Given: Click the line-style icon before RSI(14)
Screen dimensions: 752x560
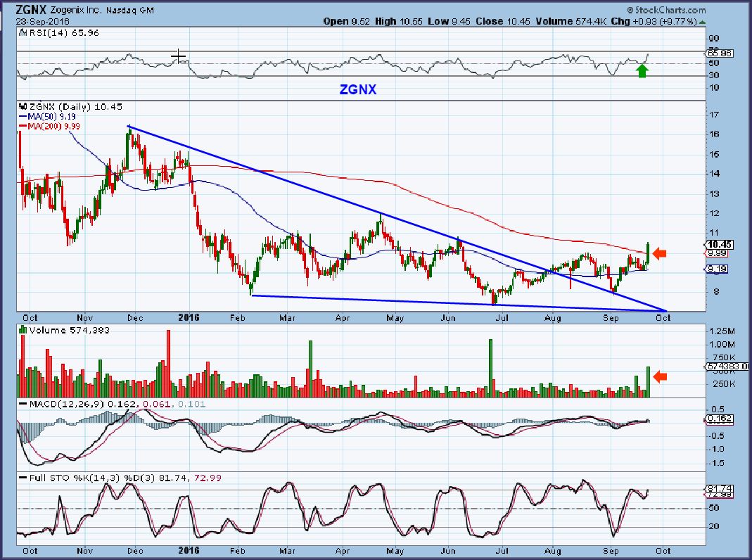Looking at the screenshot, I should coord(23,33).
